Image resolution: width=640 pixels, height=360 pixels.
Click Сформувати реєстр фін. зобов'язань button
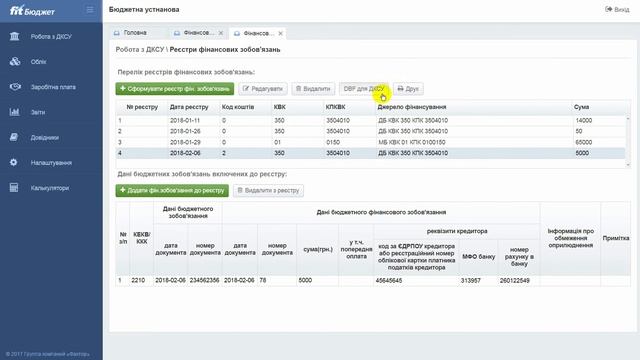[175, 89]
